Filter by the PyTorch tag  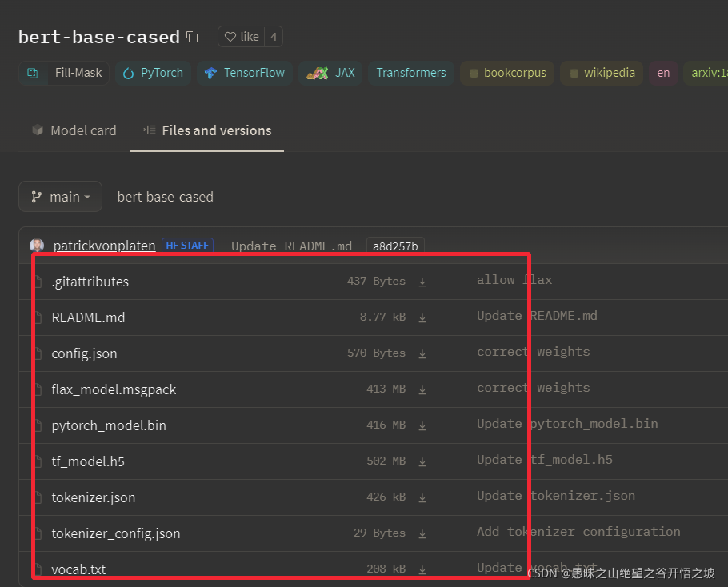(153, 73)
